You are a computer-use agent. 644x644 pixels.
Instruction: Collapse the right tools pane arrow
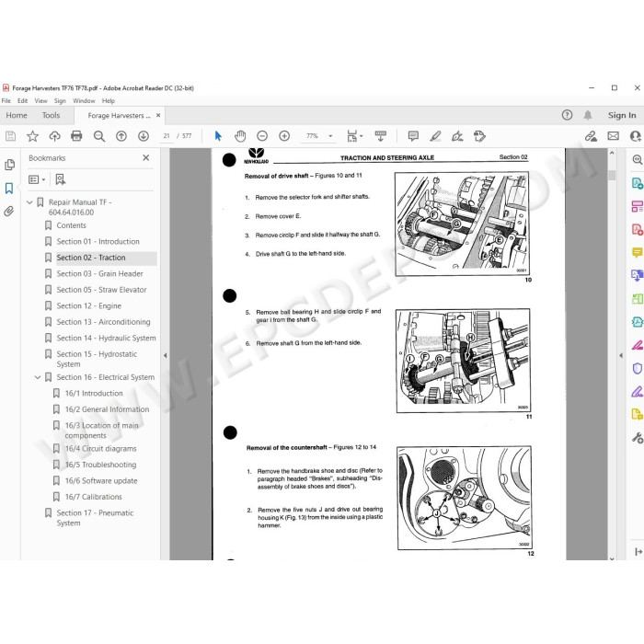(x=621, y=355)
